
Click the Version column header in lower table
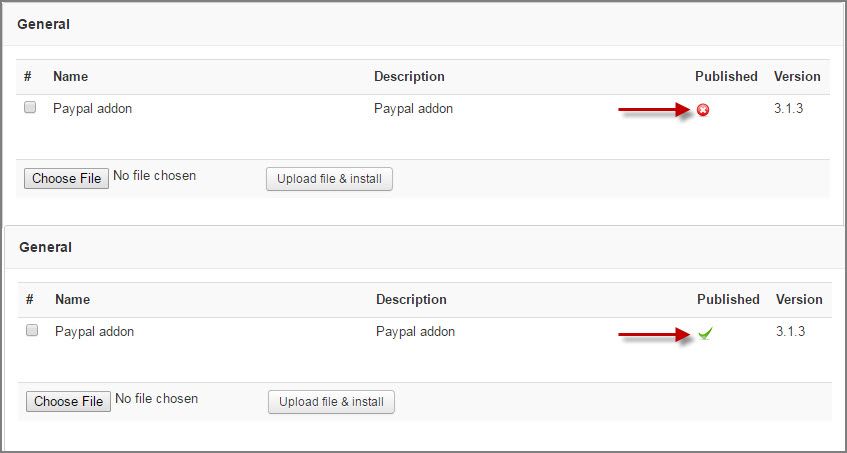click(799, 300)
